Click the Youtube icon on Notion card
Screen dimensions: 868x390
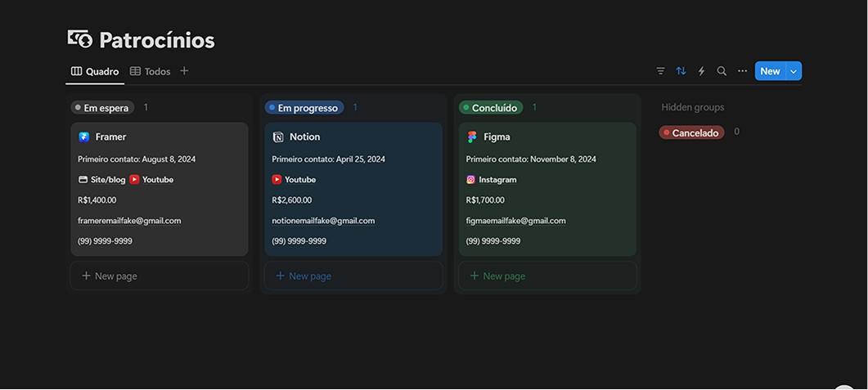pyautogui.click(x=277, y=179)
